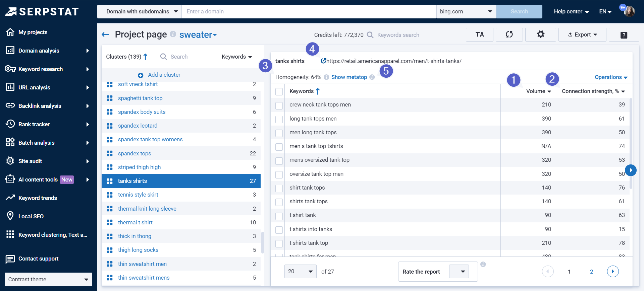The height and width of the screenshot is (291, 644).
Task: Click the Site audit bug icon
Action: tap(10, 161)
